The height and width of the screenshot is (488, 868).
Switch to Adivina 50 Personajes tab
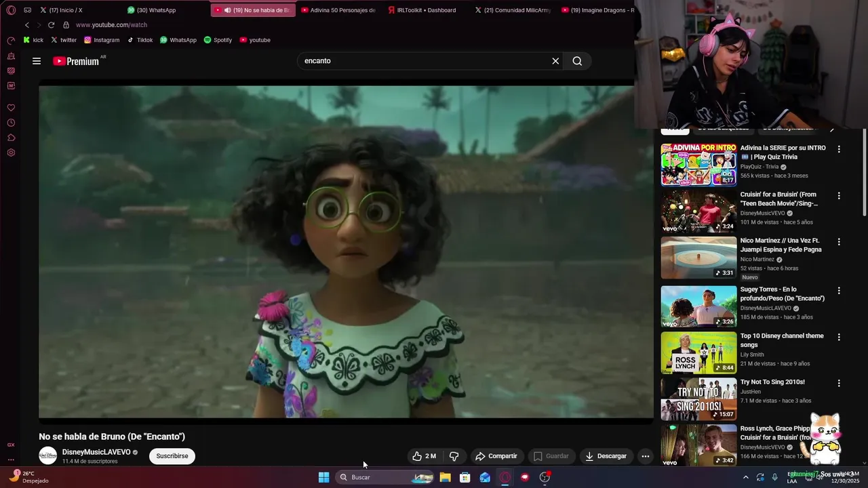point(339,10)
